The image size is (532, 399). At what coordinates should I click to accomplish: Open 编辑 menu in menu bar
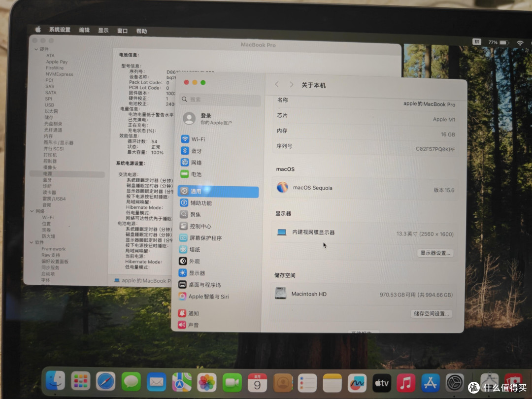tap(85, 30)
